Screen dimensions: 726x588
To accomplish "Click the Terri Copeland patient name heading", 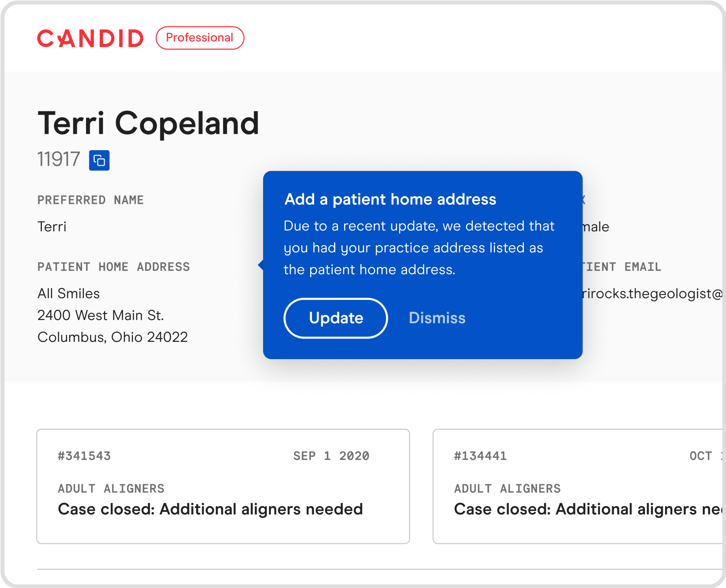I will point(148,123).
